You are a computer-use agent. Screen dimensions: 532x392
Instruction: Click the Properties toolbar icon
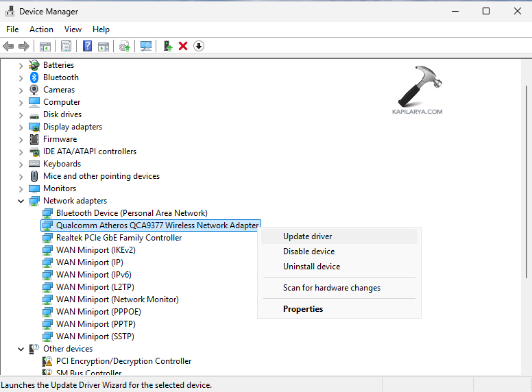(x=66, y=46)
